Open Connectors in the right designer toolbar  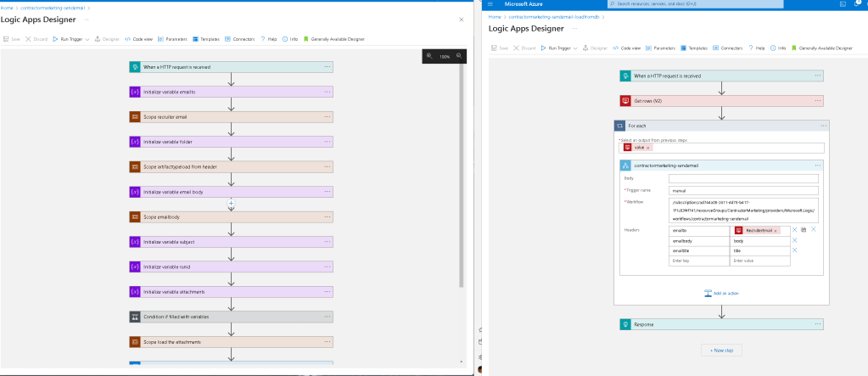[728, 48]
